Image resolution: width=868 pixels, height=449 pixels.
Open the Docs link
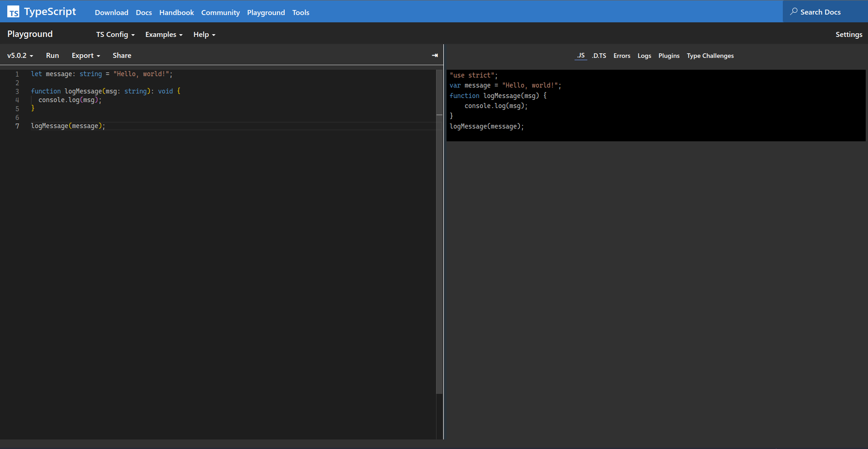(144, 13)
